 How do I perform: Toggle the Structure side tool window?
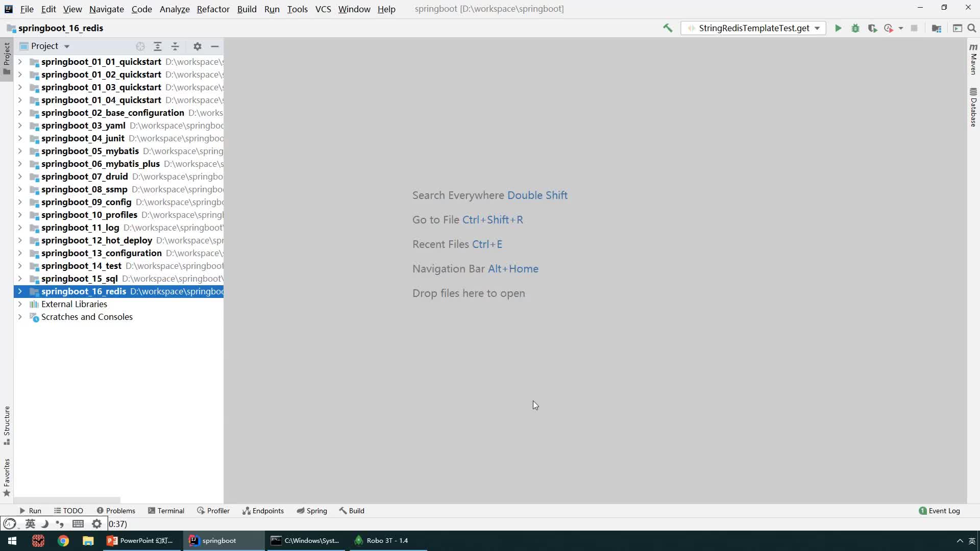7,425
